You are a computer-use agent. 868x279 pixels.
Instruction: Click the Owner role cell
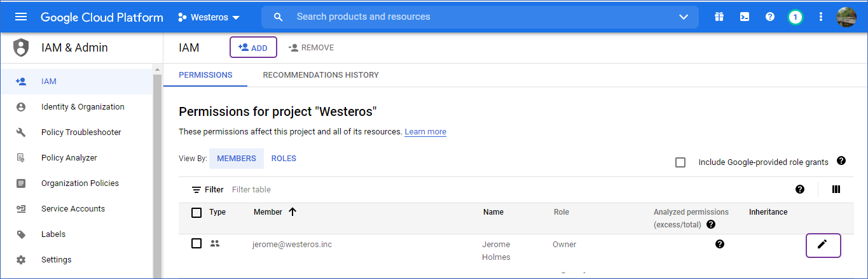pyautogui.click(x=565, y=245)
